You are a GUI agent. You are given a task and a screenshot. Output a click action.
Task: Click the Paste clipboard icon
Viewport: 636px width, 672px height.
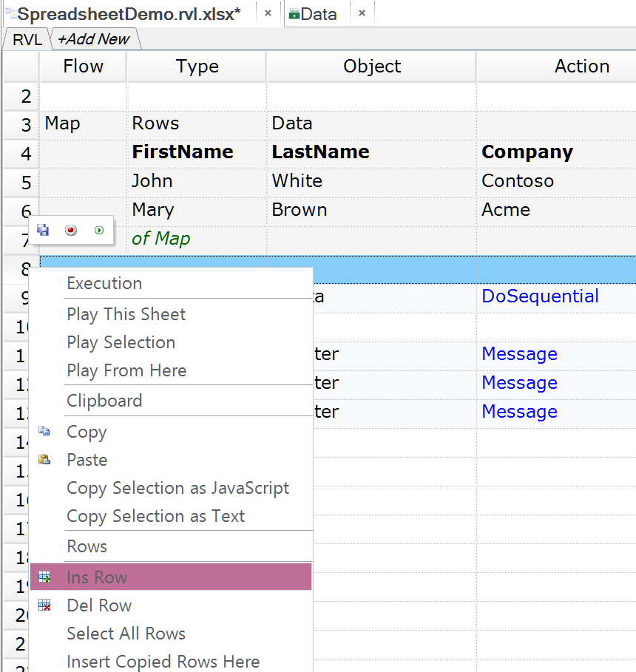pos(44,460)
